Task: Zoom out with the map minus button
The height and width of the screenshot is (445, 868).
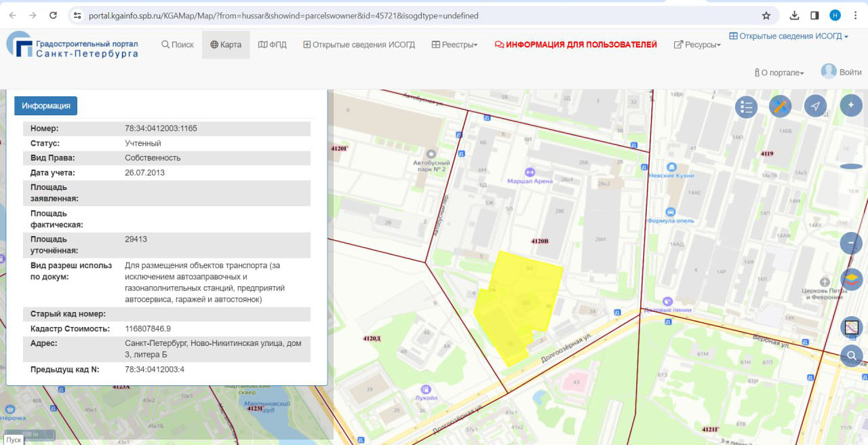Action: coord(851,244)
